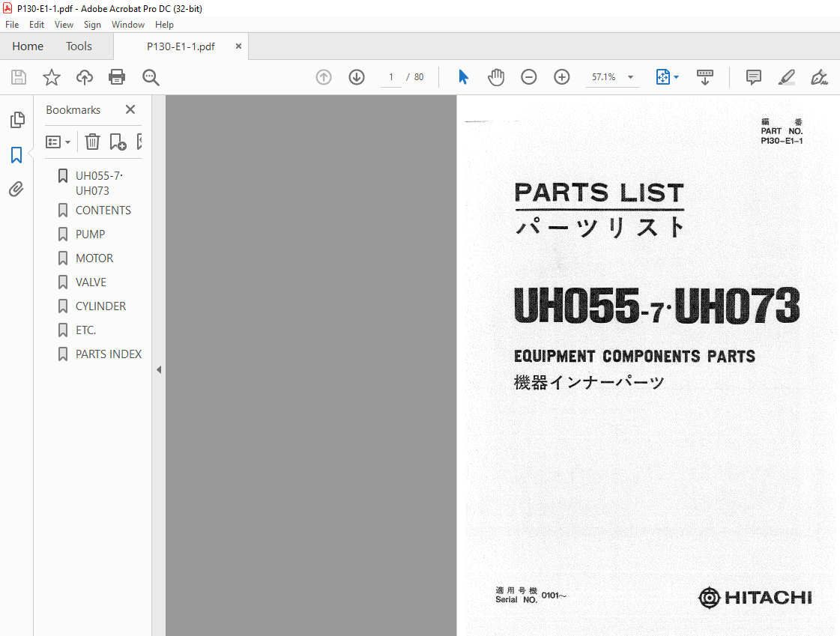Click the 57.1% zoom value field

pos(604,78)
